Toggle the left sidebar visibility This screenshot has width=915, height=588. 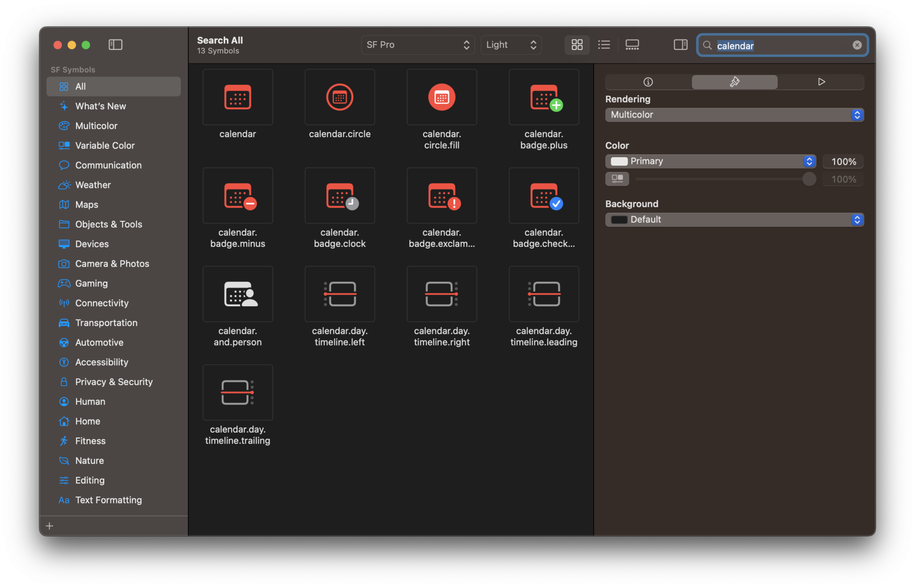tap(116, 45)
